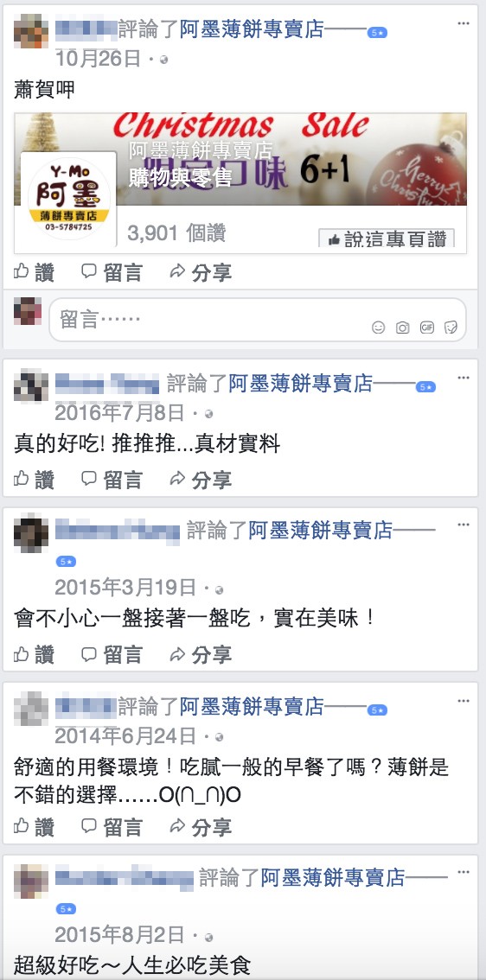
Task: Insert a GIF into the comment
Action: pos(427,327)
